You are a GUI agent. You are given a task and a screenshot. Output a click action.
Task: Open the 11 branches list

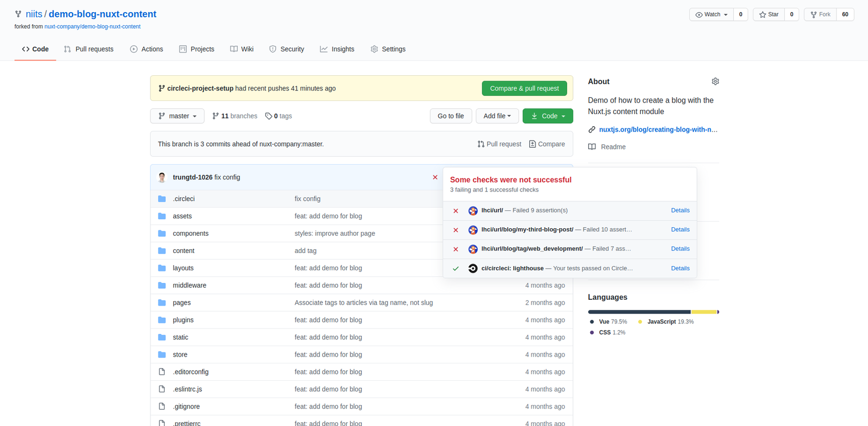click(x=235, y=116)
